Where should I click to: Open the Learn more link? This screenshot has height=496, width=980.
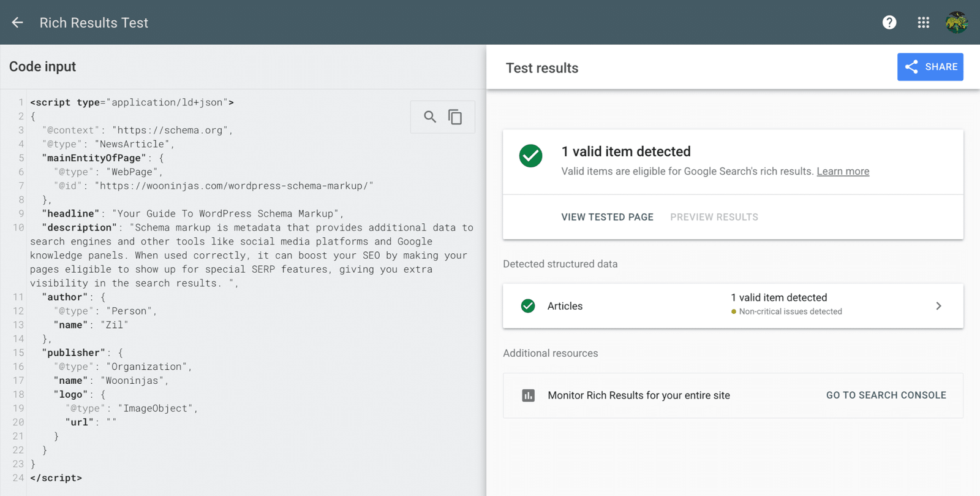tap(843, 171)
